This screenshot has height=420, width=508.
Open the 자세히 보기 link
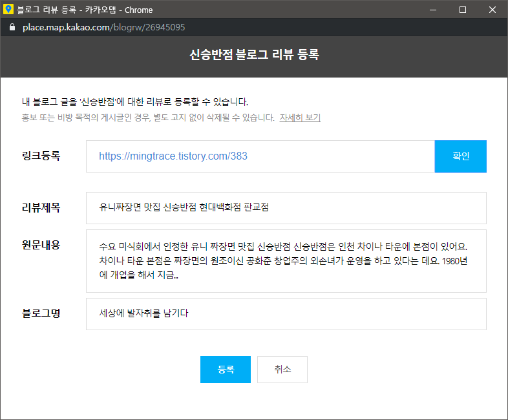[300, 118]
